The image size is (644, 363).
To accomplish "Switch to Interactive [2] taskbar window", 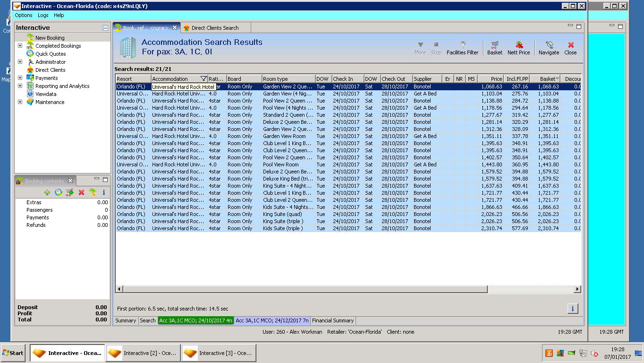I will (x=143, y=353).
